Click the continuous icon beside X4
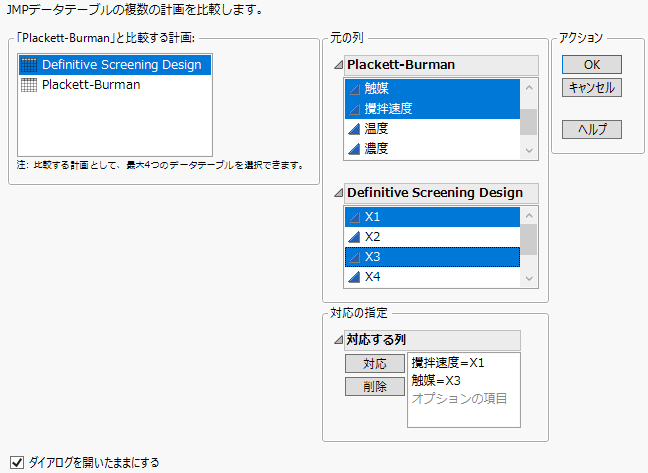The image size is (648, 473). point(354,277)
